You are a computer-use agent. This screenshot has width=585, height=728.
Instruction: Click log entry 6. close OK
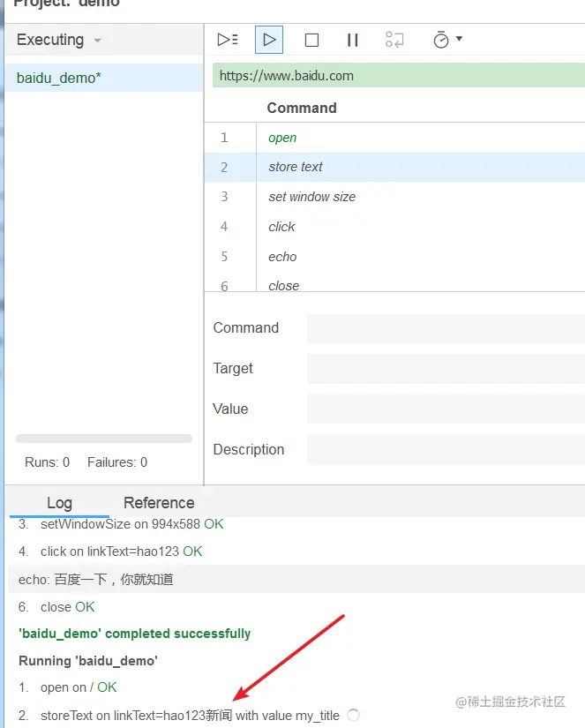tap(56, 607)
